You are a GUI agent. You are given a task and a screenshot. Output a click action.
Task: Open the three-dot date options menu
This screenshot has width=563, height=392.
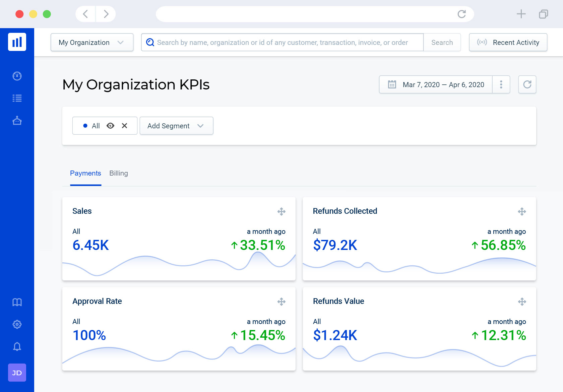pos(501,84)
